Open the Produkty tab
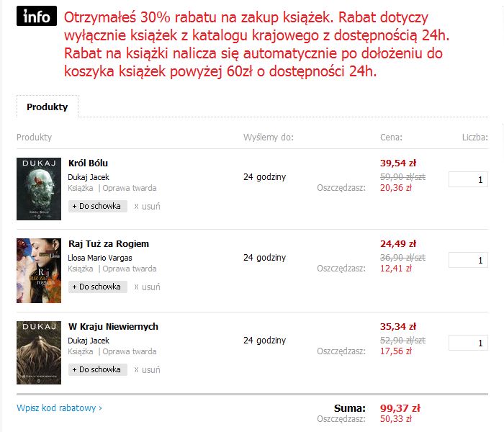Screen dimensions: 504x432 pos(48,107)
